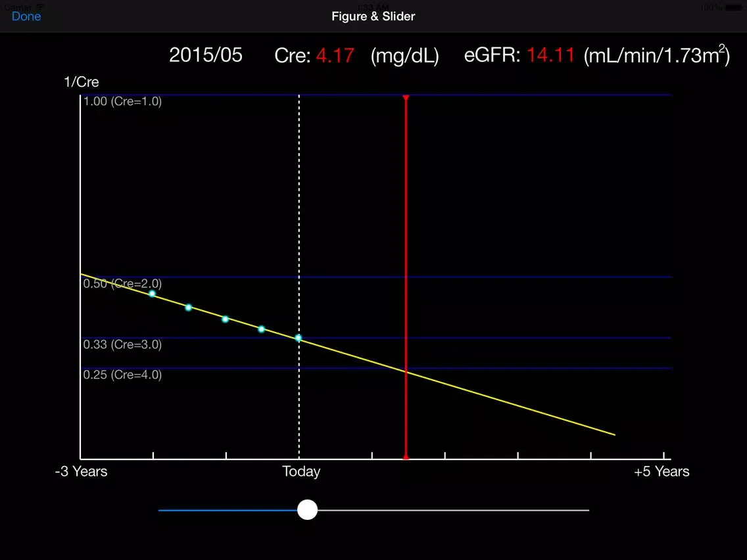
Task: Select the data point on the Today line
Action: [x=299, y=338]
